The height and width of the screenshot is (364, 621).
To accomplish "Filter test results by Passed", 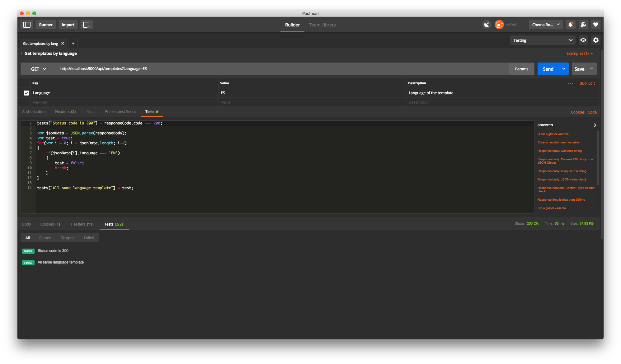I will click(x=45, y=238).
